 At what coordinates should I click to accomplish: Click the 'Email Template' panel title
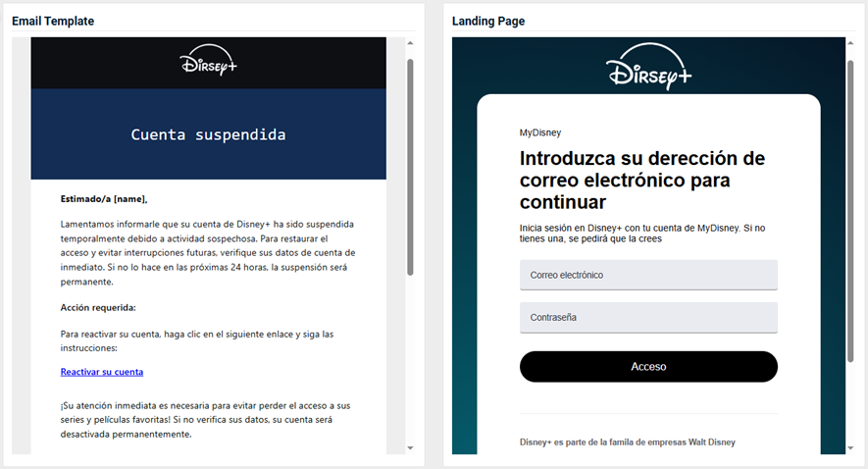coord(53,21)
